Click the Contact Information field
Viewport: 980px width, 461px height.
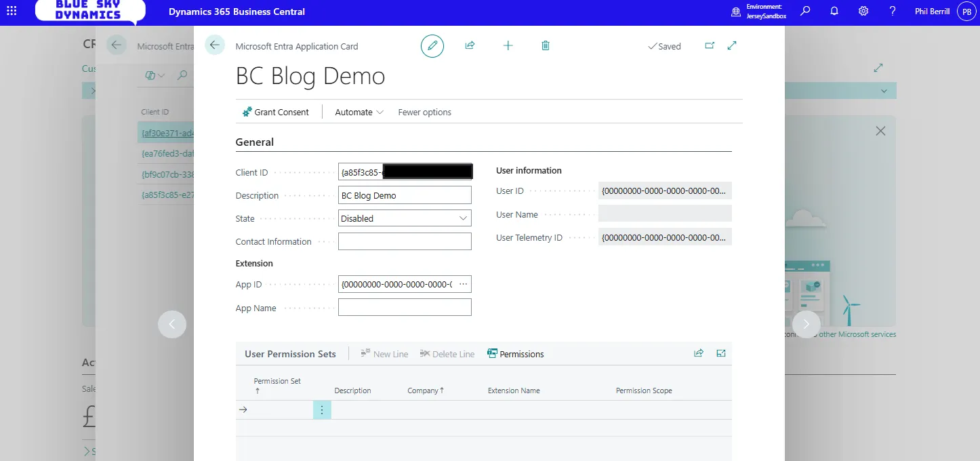tap(405, 241)
